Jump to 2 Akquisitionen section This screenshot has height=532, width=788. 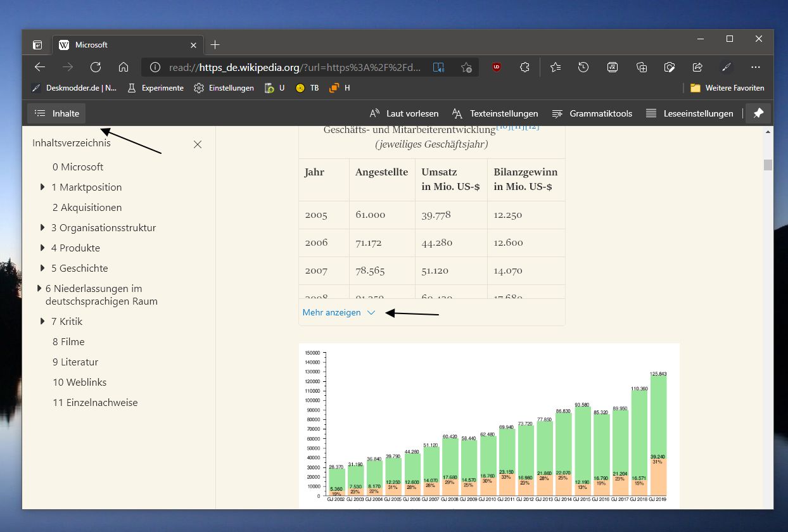[x=87, y=208]
